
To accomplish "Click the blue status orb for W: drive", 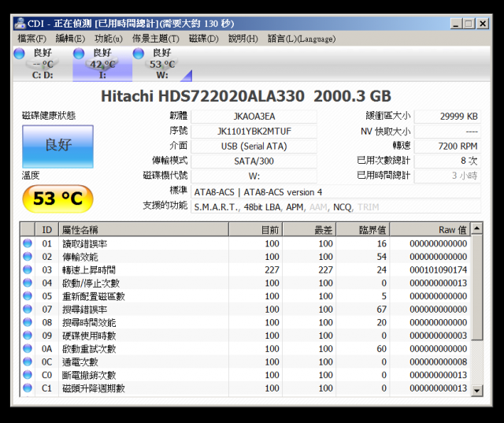I will point(139,54).
